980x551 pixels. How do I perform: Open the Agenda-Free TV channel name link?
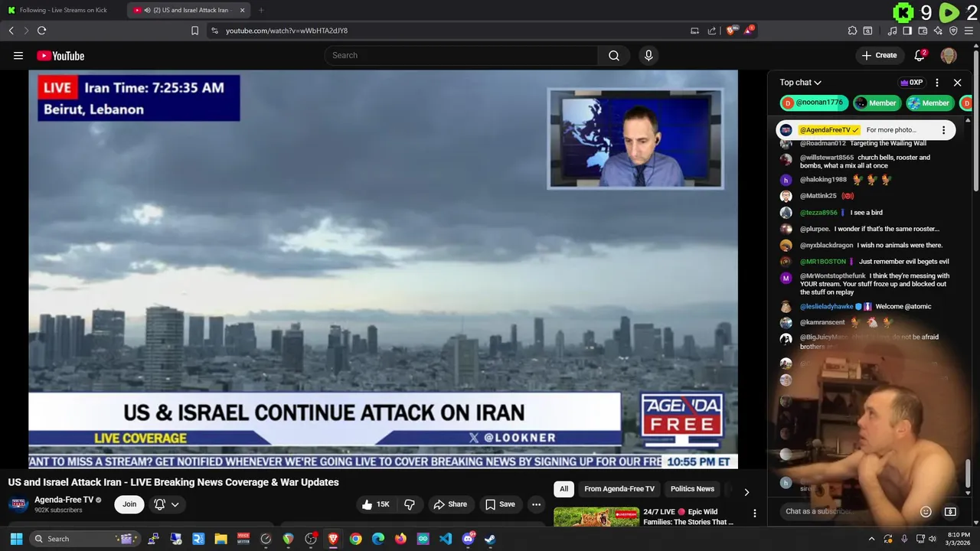[64, 500]
